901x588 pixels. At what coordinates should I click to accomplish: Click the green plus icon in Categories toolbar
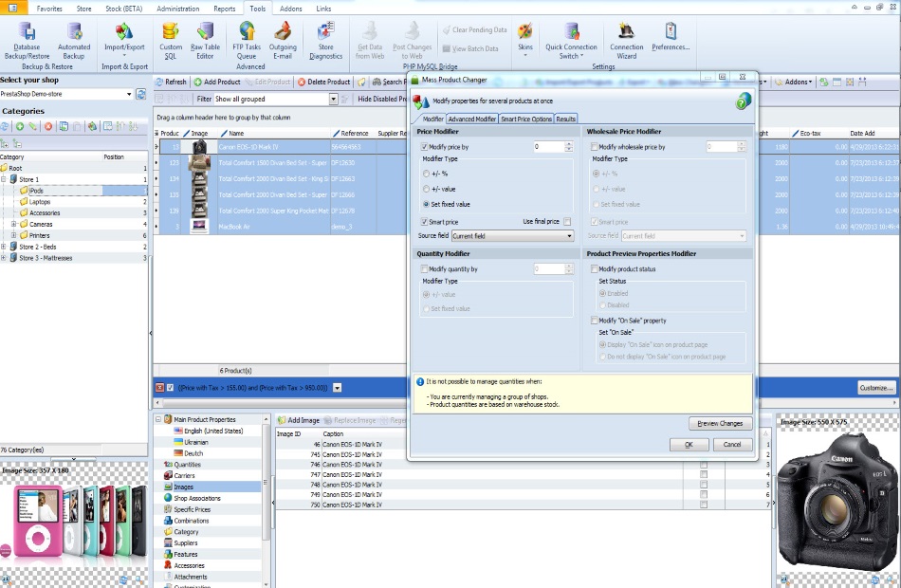point(20,126)
